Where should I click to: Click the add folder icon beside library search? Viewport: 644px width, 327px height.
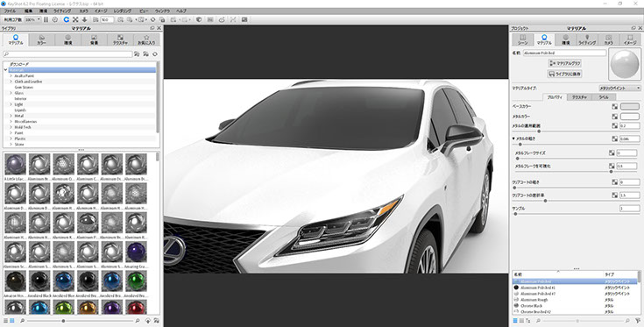pyautogui.click(x=138, y=54)
